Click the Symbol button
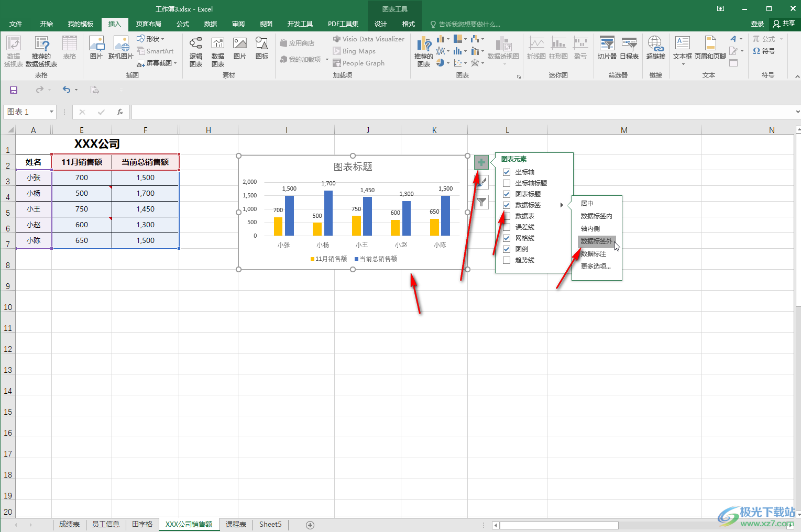 tap(764, 51)
